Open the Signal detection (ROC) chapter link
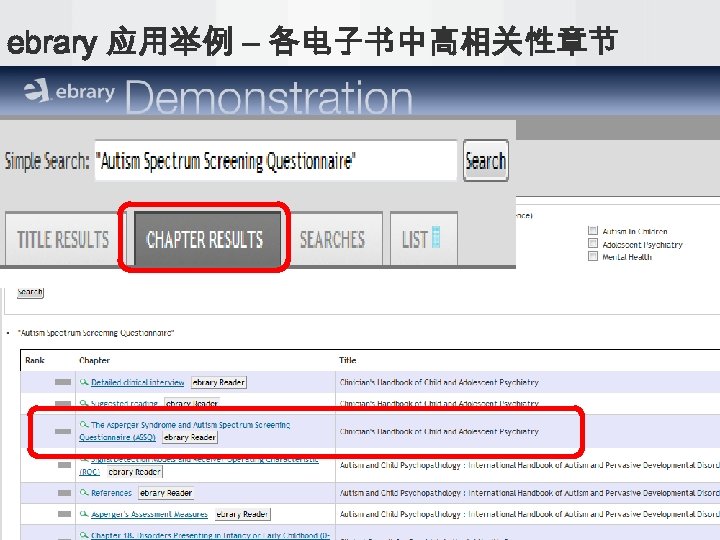The width and height of the screenshot is (720, 540). tap(198, 465)
